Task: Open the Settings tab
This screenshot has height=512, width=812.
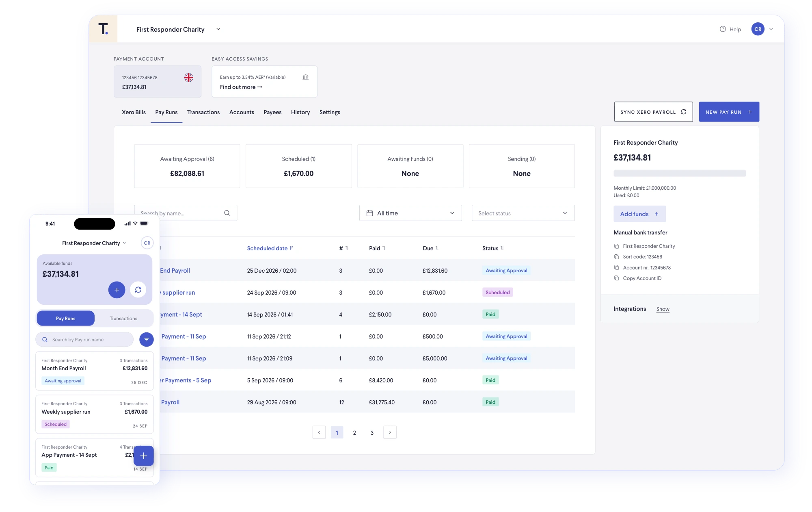Action: 330,112
